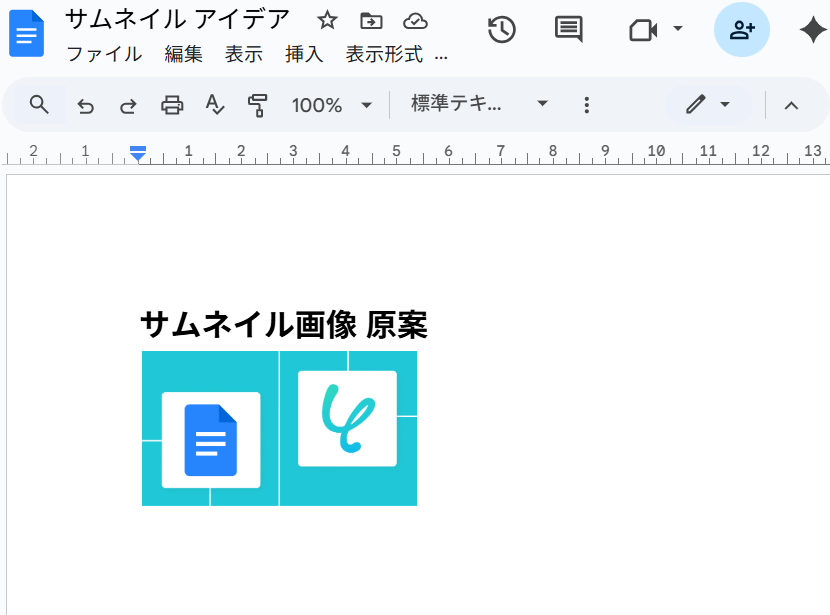The image size is (830, 615).
Task: Open toolbar more options vertical dots
Action: pyautogui.click(x=587, y=105)
